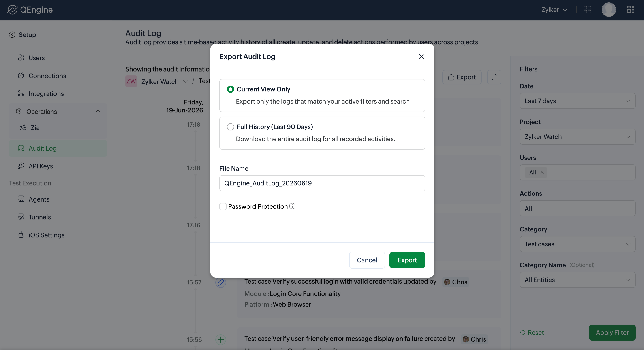Click the Integrations sidebar icon
This screenshot has width=644, height=350.
click(21, 93)
